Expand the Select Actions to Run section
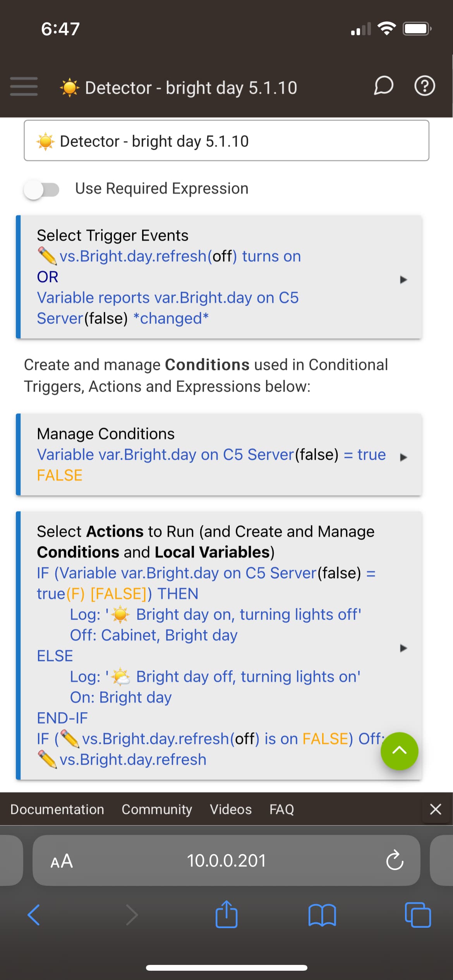The width and height of the screenshot is (453, 980). click(x=219, y=646)
